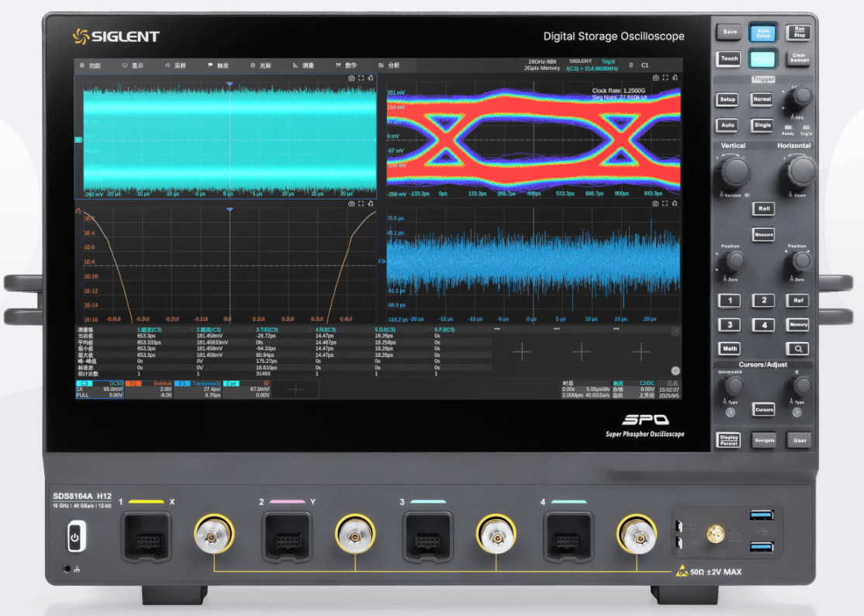Image resolution: width=864 pixels, height=616 pixels.
Task: Toggle the Touch screen button
Action: pyautogui.click(x=729, y=59)
